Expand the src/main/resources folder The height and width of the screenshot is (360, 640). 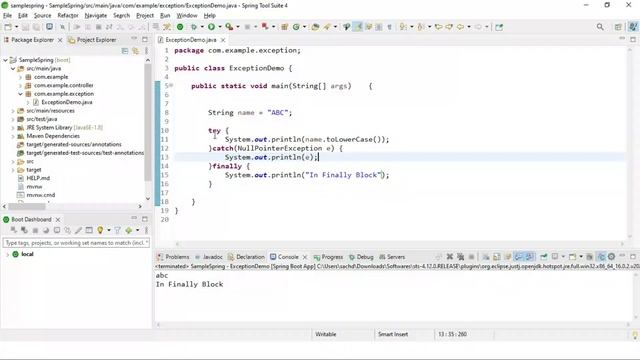click(13, 111)
